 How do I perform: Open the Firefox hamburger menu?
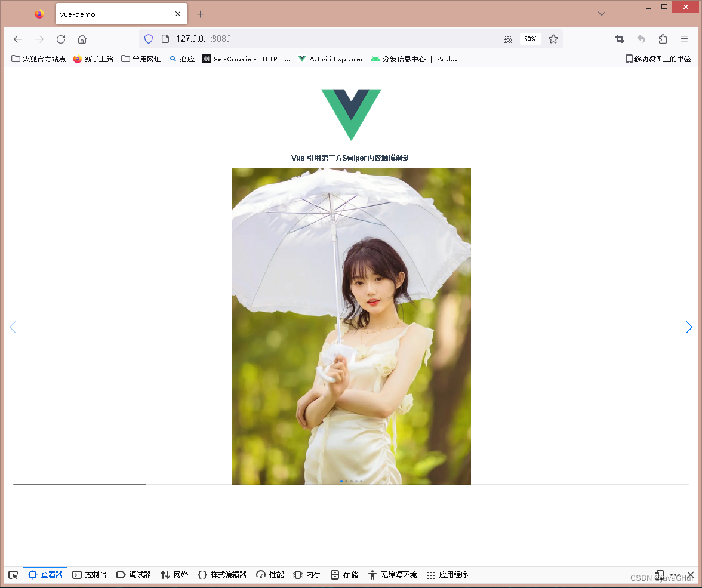click(684, 39)
